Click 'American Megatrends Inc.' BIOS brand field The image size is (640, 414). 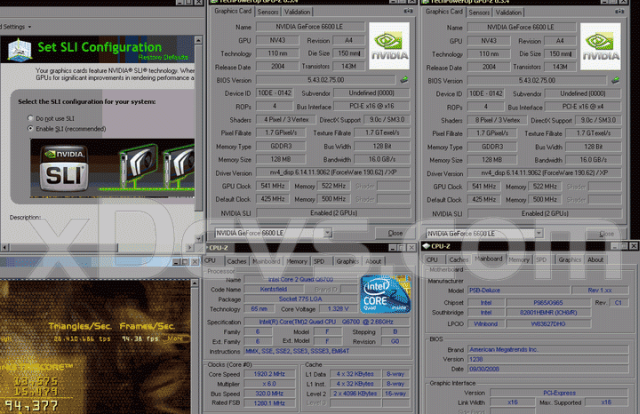548,349
